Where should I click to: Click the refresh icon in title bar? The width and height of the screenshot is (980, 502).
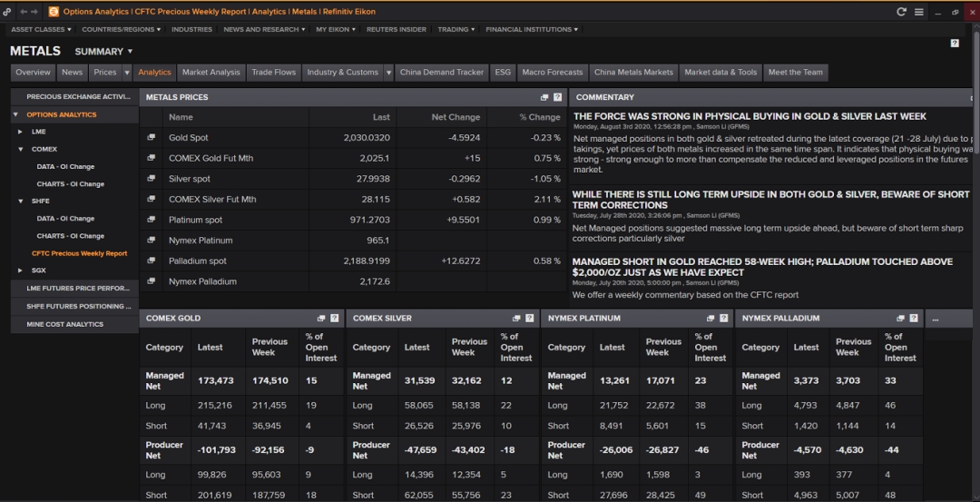click(x=901, y=11)
